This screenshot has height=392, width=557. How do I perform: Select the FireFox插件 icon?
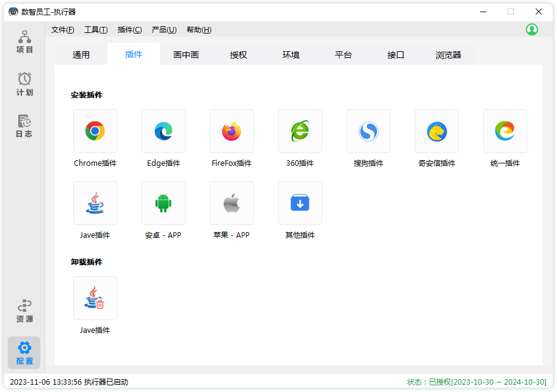tap(232, 131)
